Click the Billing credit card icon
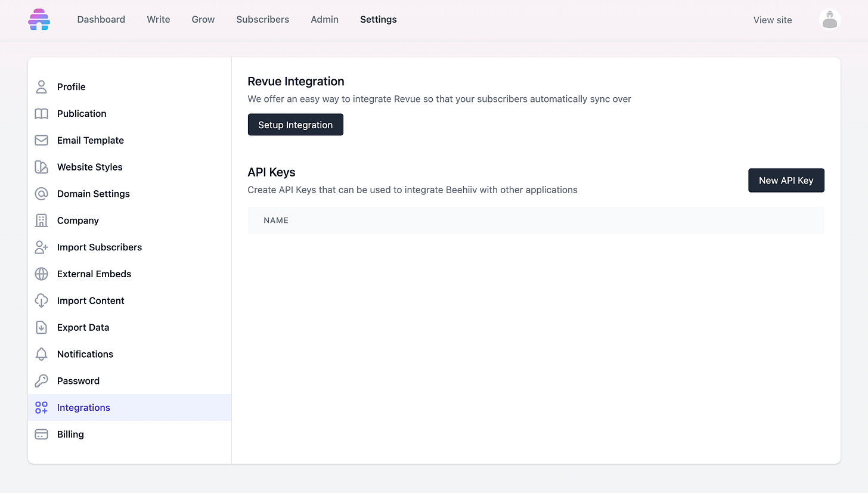 (41, 435)
